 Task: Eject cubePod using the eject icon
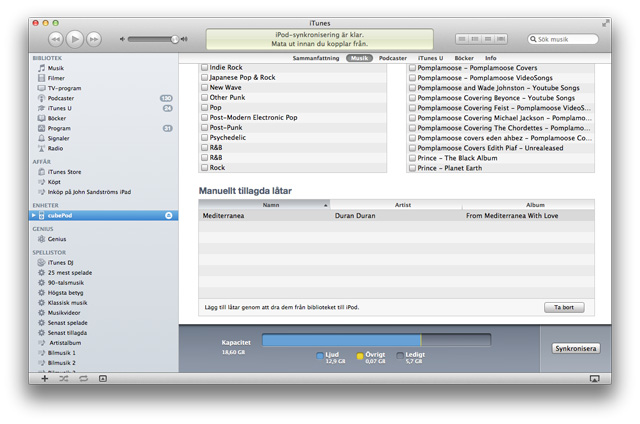[169, 215]
